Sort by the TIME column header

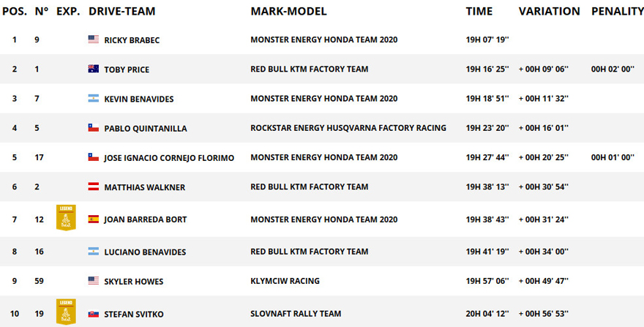tap(479, 11)
